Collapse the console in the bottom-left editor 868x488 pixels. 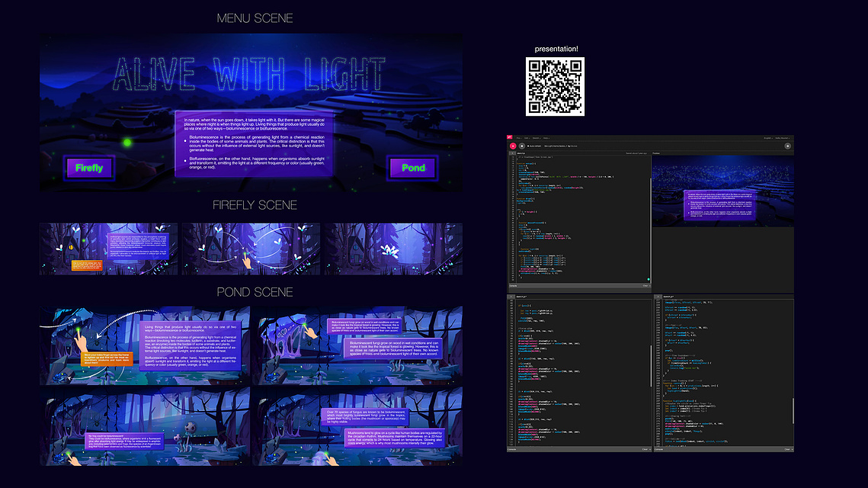(x=649, y=449)
